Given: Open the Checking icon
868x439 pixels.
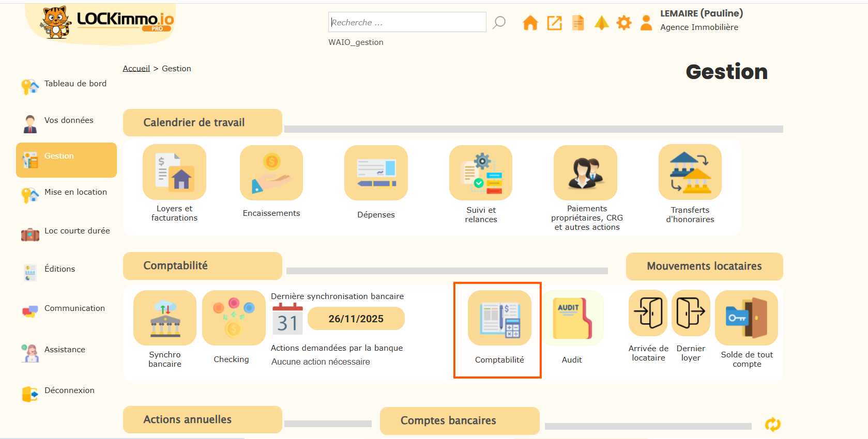Looking at the screenshot, I should click(234, 318).
